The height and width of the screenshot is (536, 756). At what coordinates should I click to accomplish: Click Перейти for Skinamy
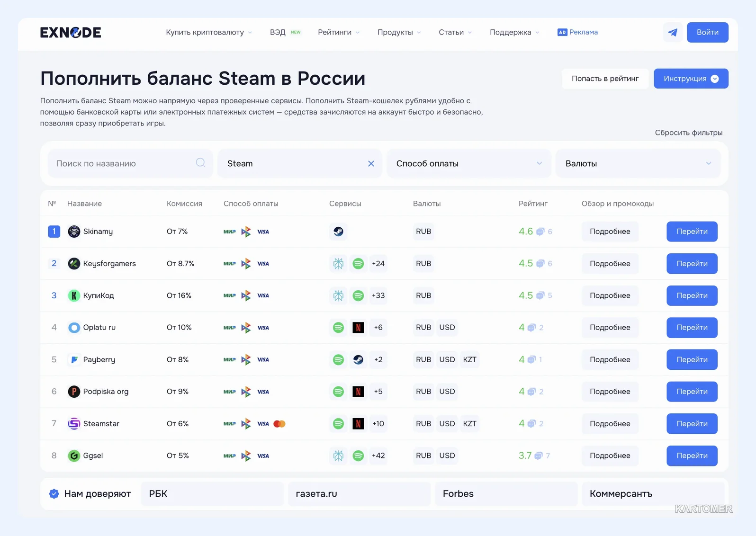[x=692, y=232]
